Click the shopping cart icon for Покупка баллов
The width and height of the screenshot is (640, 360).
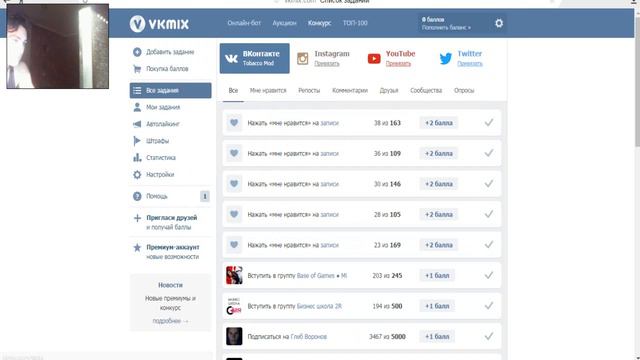tap(137, 69)
